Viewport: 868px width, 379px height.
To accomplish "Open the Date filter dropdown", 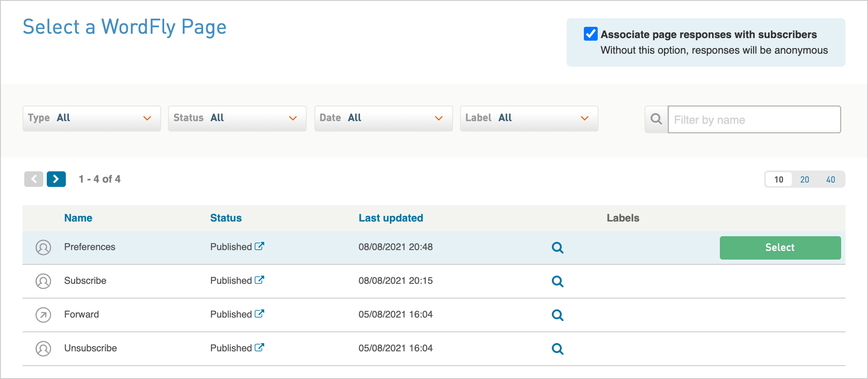I will (384, 118).
